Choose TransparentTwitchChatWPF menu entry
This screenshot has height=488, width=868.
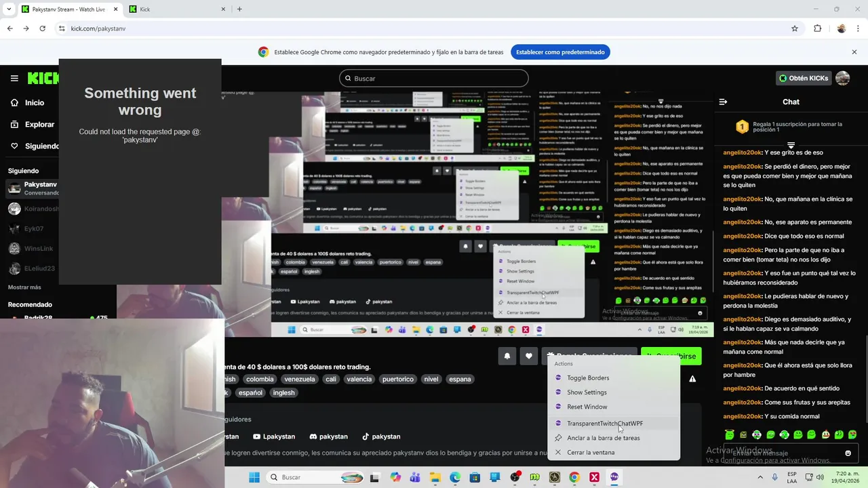coord(614,424)
